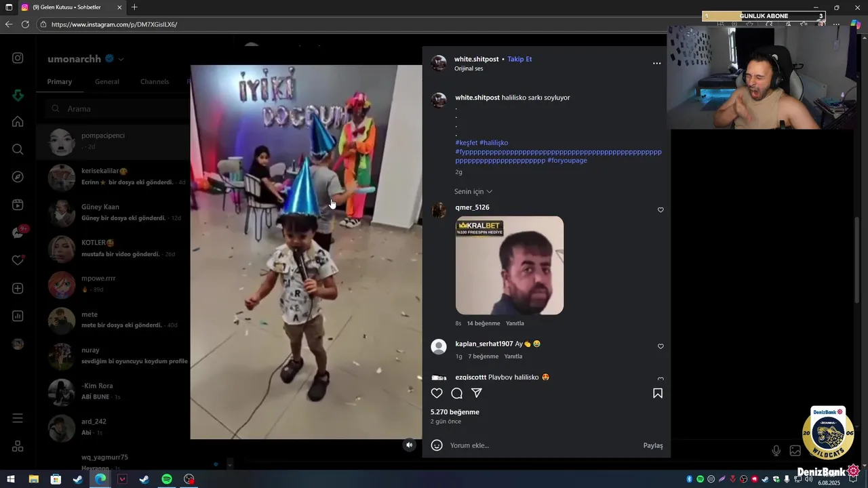Open the #foryoupage hashtag link
Image resolution: width=868 pixels, height=488 pixels.
click(567, 161)
